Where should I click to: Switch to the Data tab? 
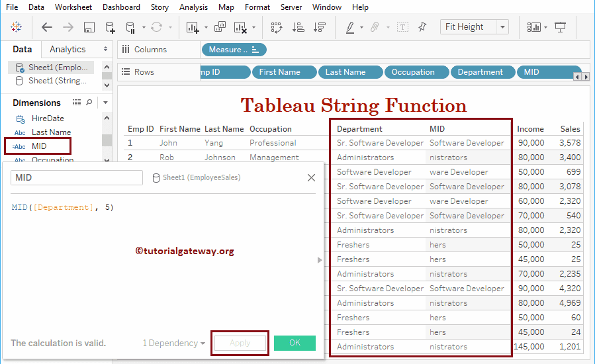coord(22,50)
